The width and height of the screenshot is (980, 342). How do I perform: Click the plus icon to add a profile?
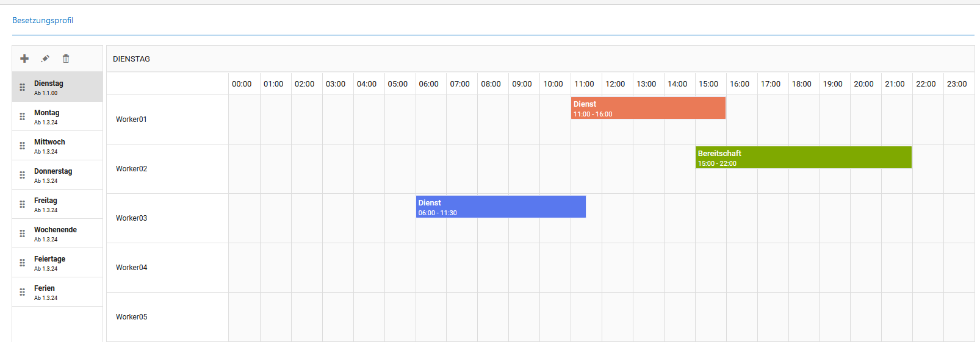[24, 59]
